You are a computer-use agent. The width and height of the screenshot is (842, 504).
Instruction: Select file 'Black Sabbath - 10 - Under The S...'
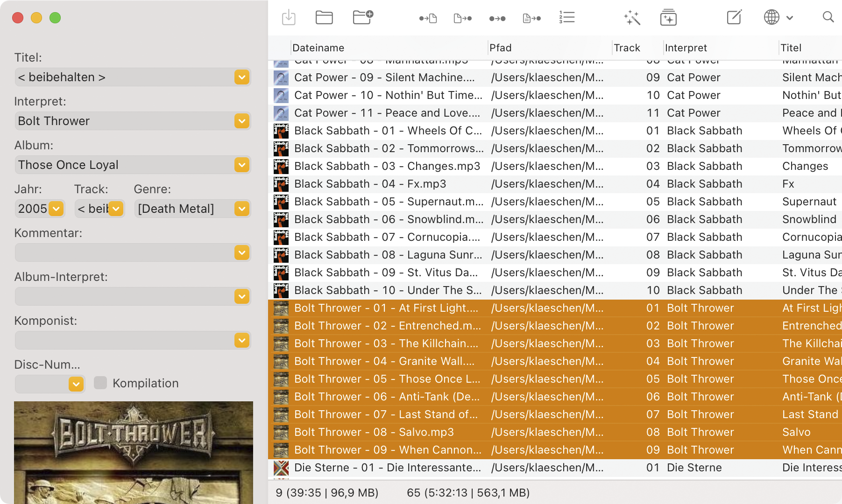(388, 290)
